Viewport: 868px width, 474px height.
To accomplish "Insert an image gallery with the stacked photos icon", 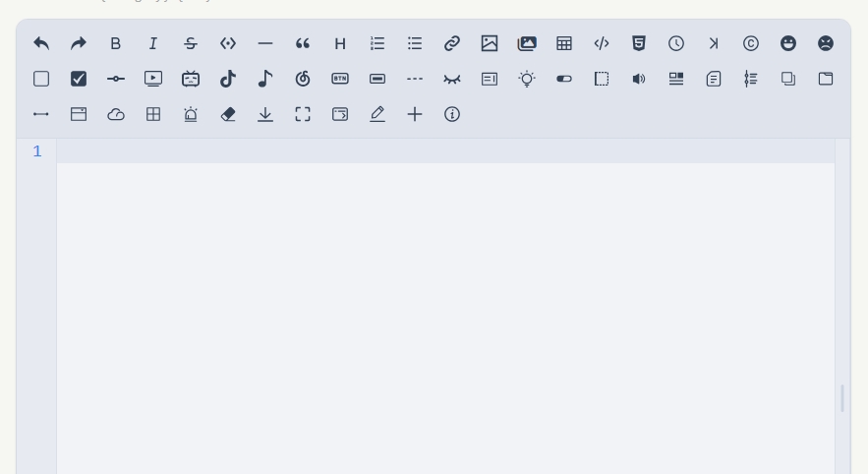I will click(527, 43).
